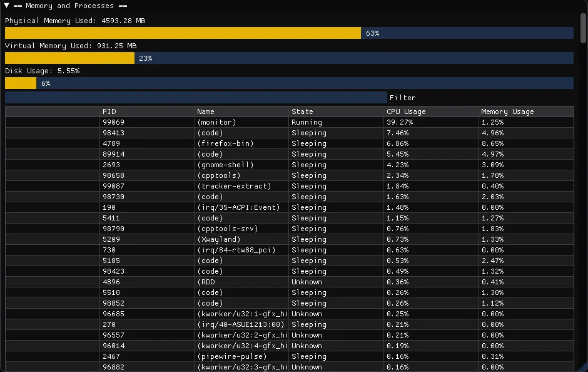Select PID 4789 cell

point(111,143)
